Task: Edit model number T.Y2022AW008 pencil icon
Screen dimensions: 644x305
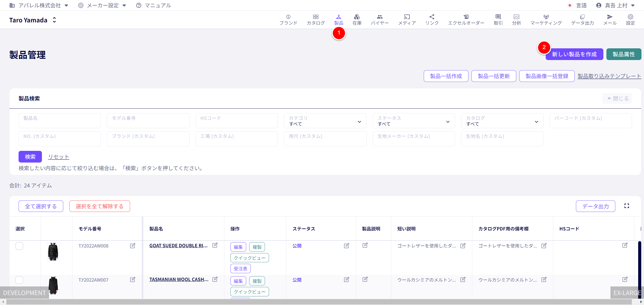Action: click(133, 246)
